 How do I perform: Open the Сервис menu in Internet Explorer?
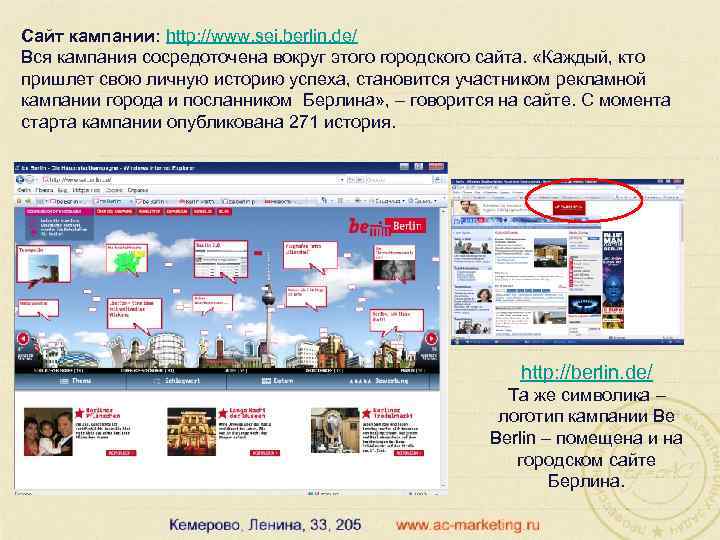coord(114,190)
